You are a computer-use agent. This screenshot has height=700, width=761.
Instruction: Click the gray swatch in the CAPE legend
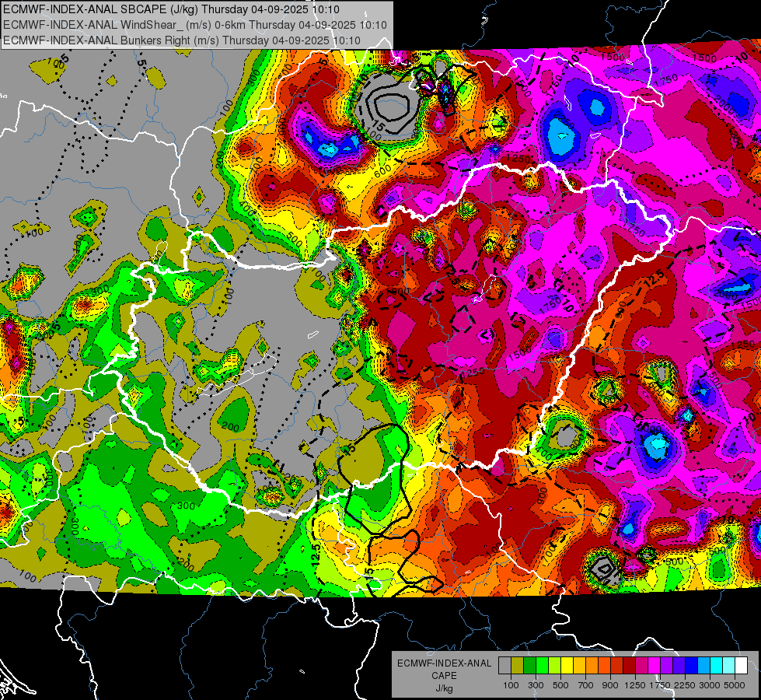click(504, 665)
